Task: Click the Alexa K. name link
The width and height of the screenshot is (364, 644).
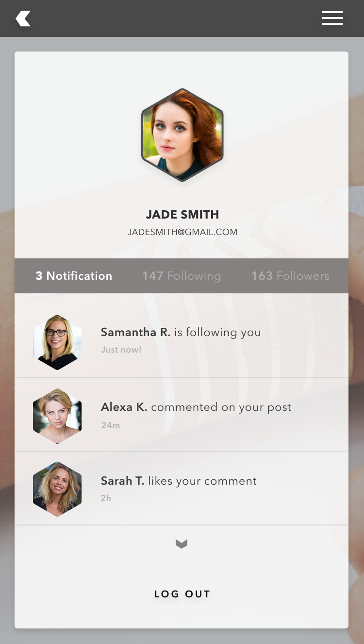Action: point(124,407)
